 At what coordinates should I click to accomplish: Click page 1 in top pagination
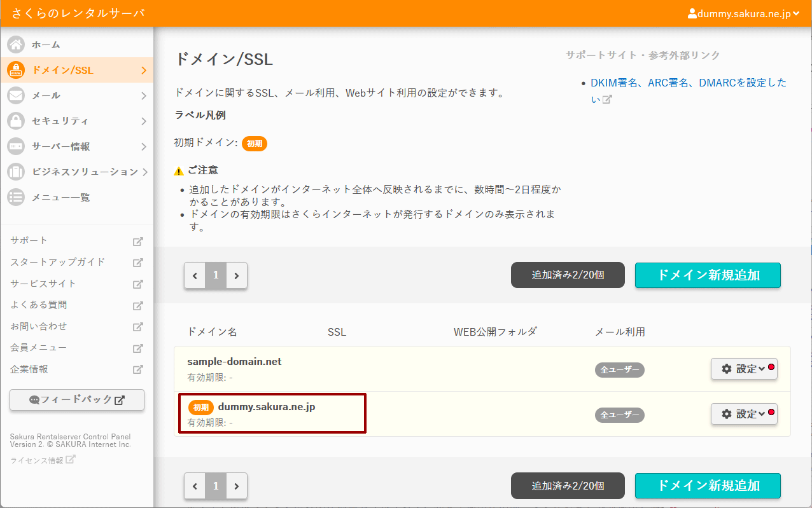click(x=216, y=275)
